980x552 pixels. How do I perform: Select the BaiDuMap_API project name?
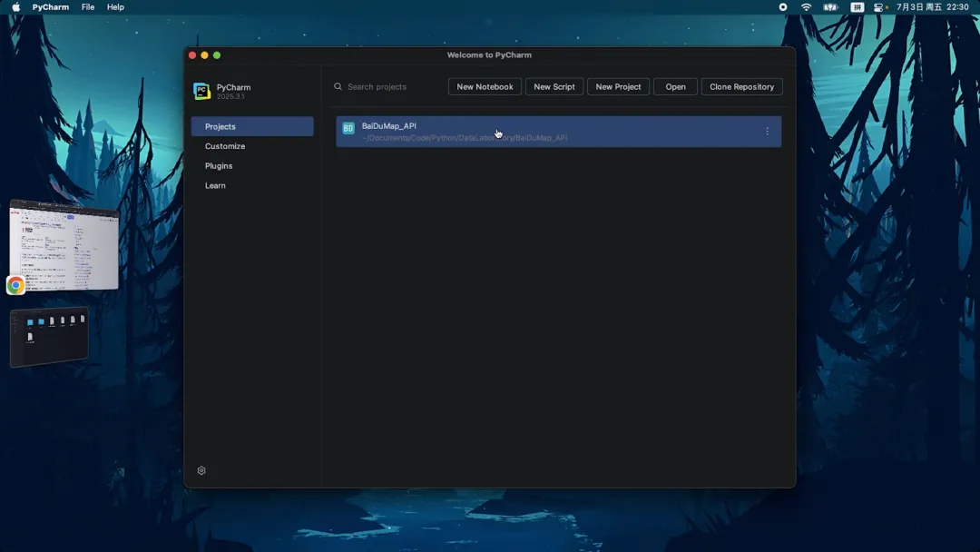tap(388, 125)
